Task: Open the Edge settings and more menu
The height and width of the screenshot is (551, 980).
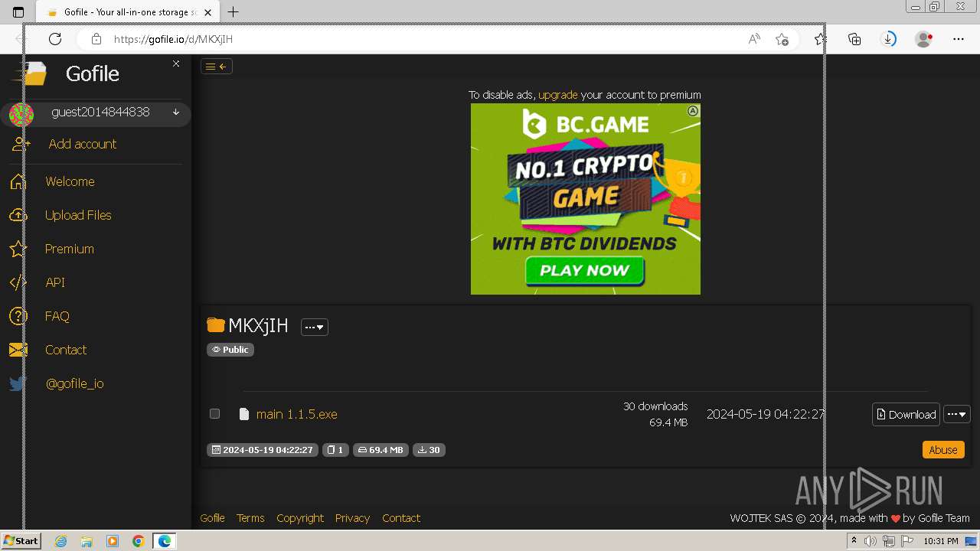Action: (x=959, y=39)
